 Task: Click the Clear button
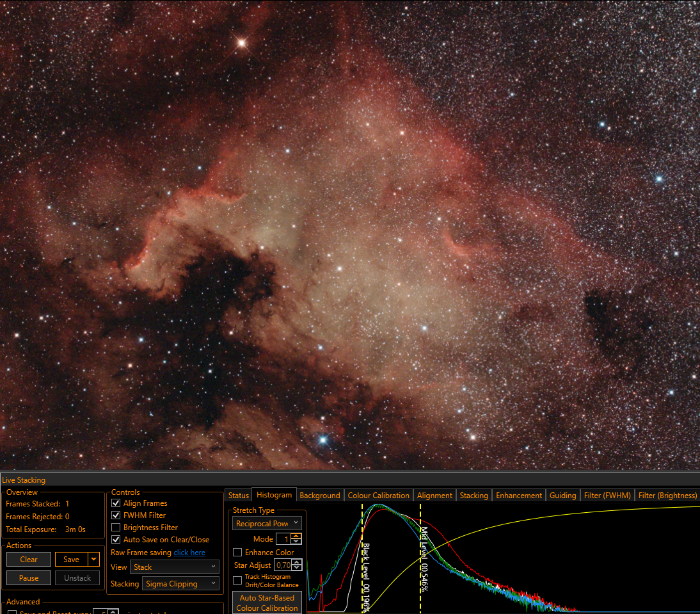tap(29, 559)
